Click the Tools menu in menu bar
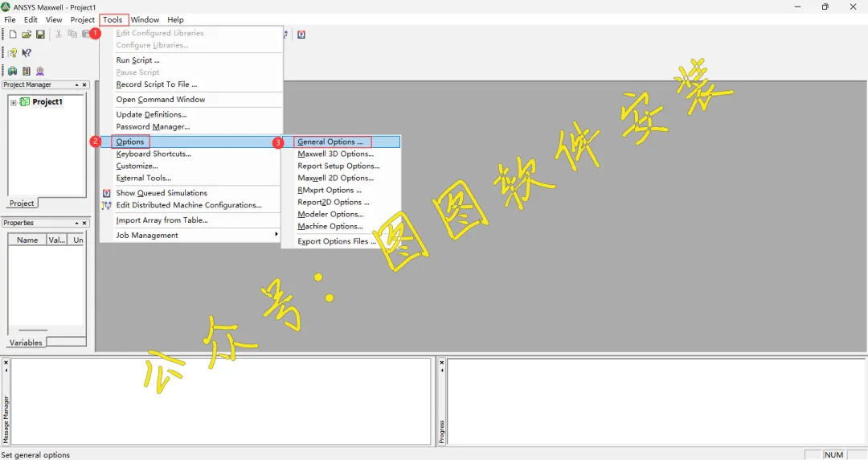The height and width of the screenshot is (460, 868). pos(113,19)
